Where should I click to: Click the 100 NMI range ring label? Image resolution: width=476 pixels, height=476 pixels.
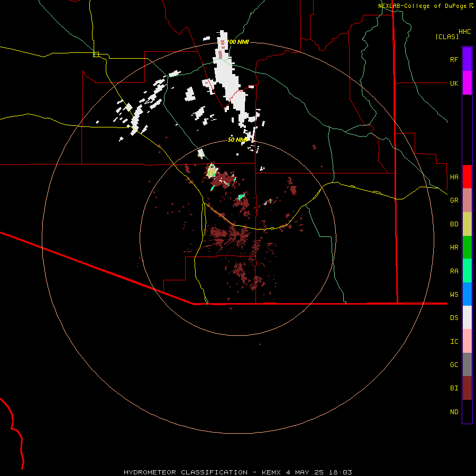(237, 42)
